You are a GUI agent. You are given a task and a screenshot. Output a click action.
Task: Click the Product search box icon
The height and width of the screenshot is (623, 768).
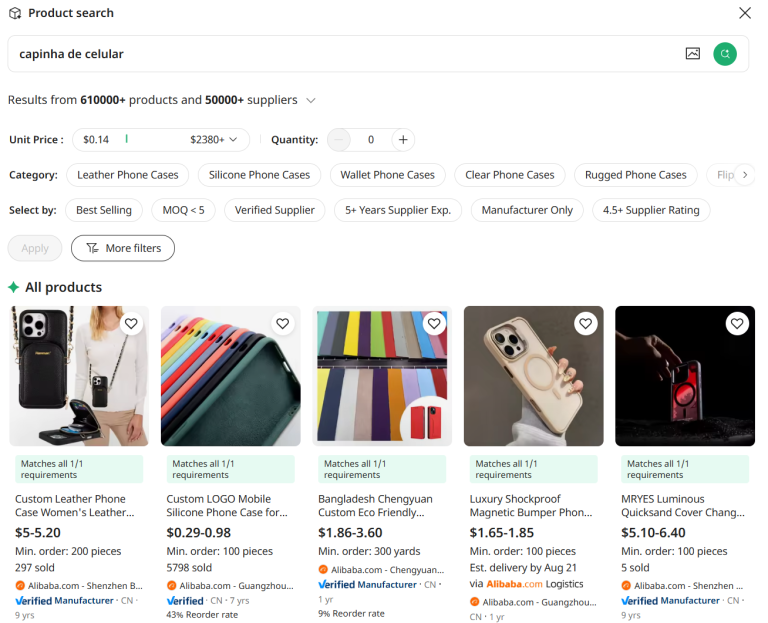click(15, 13)
